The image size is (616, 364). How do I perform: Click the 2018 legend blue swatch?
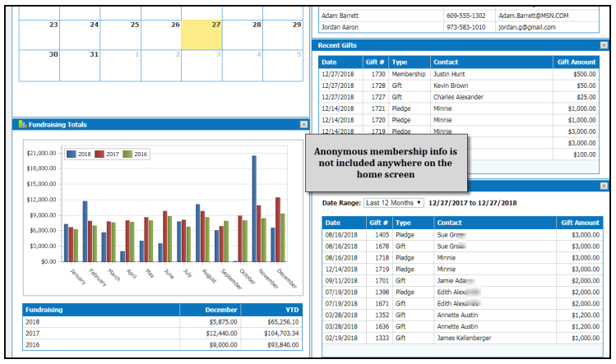71,154
